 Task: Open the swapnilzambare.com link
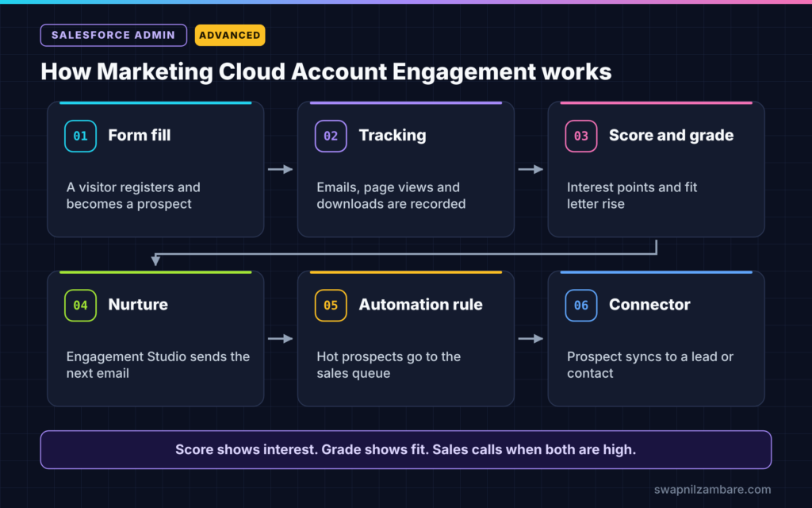tap(712, 489)
